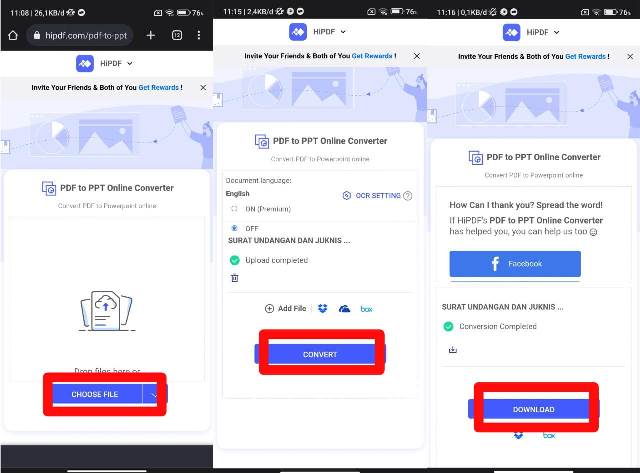Open OCR SETTING help question mark
The image size is (640, 473).
(407, 196)
